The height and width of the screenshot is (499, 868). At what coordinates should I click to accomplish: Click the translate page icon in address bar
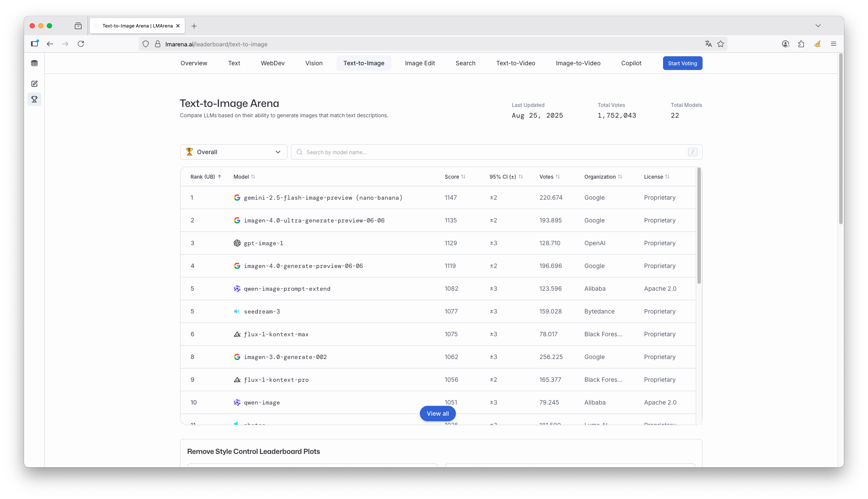point(708,44)
